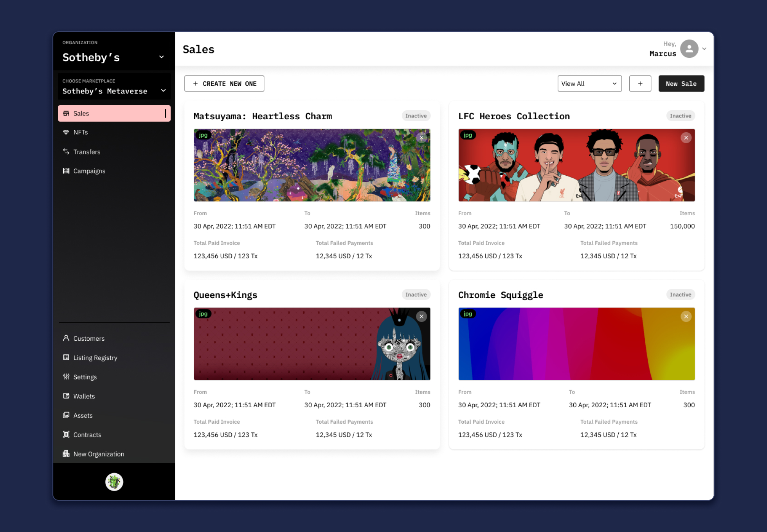Click Marcus's profile avatar icon
This screenshot has width=767, height=532.
(x=690, y=49)
